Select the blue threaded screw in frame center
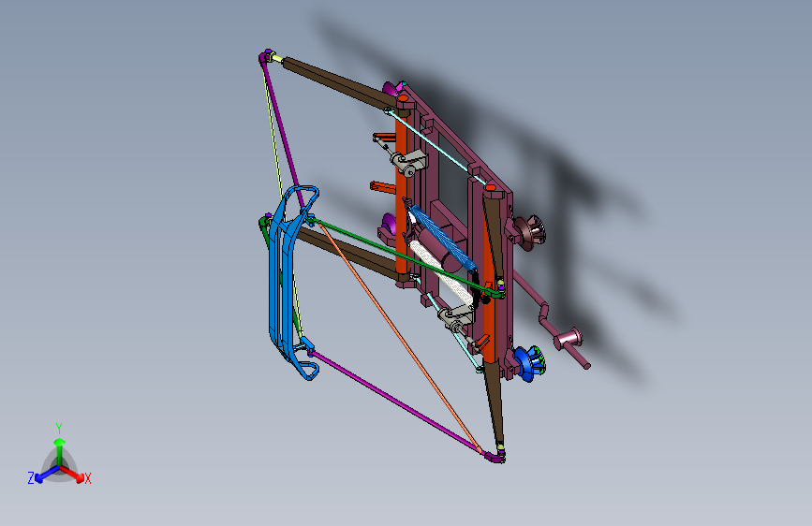Screen dimensions: 812x526 [442, 238]
